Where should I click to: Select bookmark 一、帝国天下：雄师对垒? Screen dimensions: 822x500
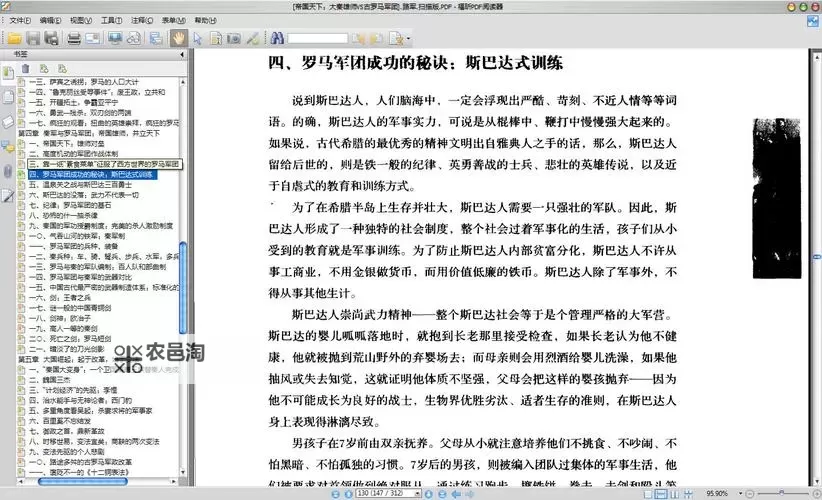66,143
